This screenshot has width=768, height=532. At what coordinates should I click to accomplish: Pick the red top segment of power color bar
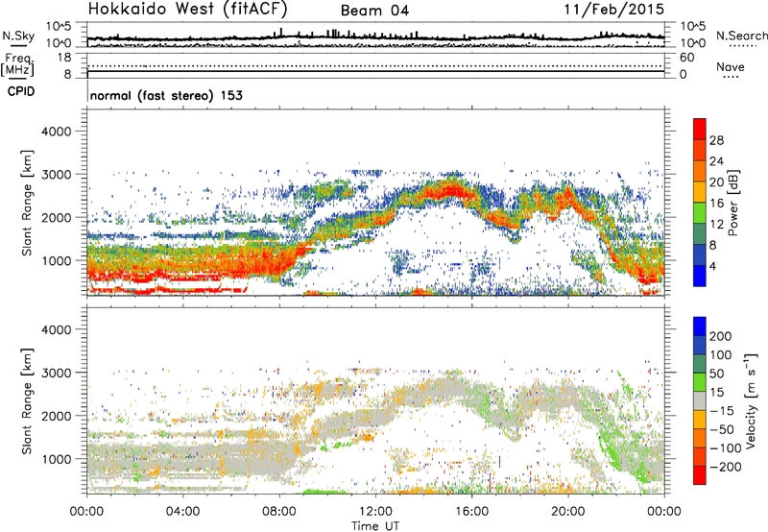[700, 130]
